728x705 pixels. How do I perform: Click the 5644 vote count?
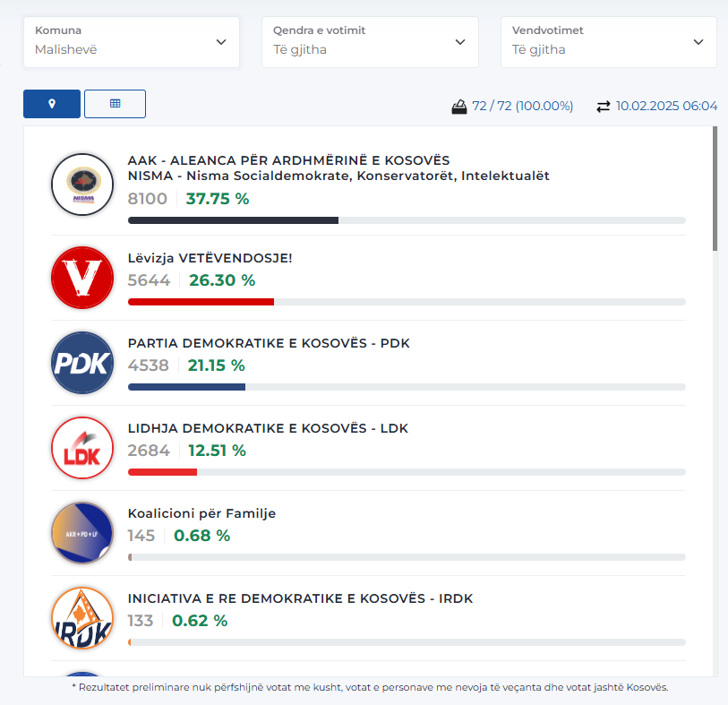[x=149, y=280]
